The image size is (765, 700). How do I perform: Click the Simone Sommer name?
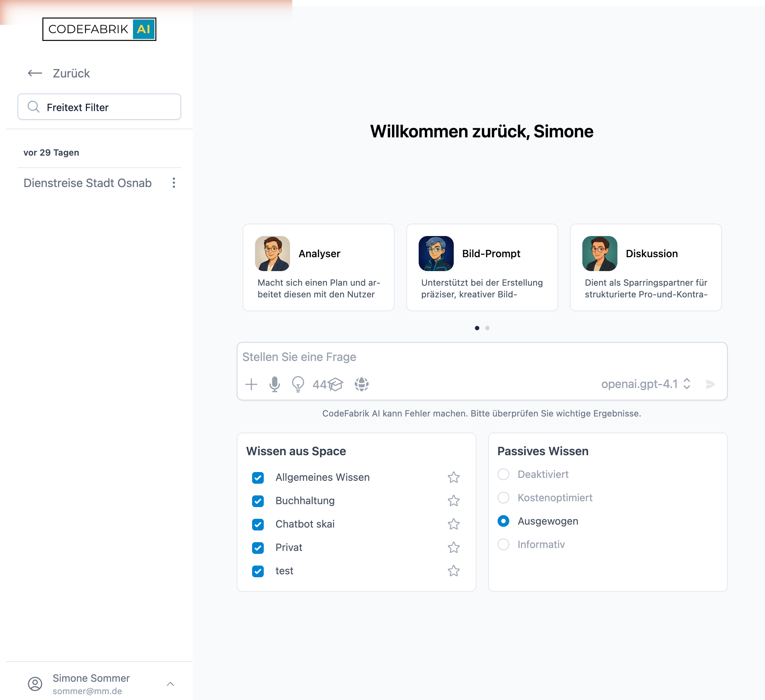pos(91,678)
